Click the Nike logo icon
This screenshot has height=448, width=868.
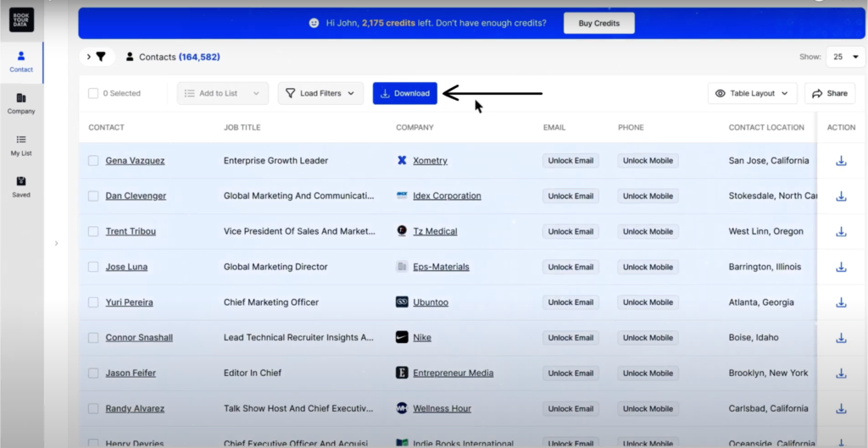click(x=402, y=338)
